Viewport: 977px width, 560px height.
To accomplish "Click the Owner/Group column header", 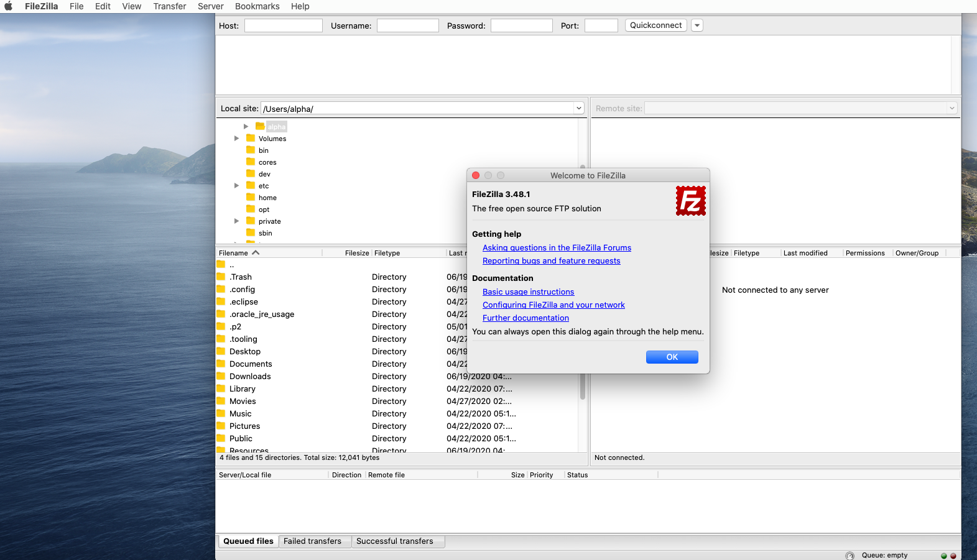I will point(920,253).
